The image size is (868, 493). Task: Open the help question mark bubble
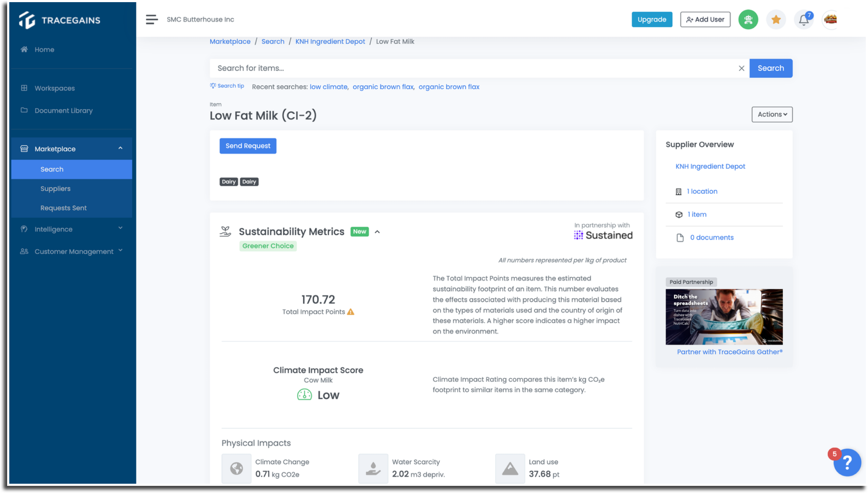(x=847, y=462)
